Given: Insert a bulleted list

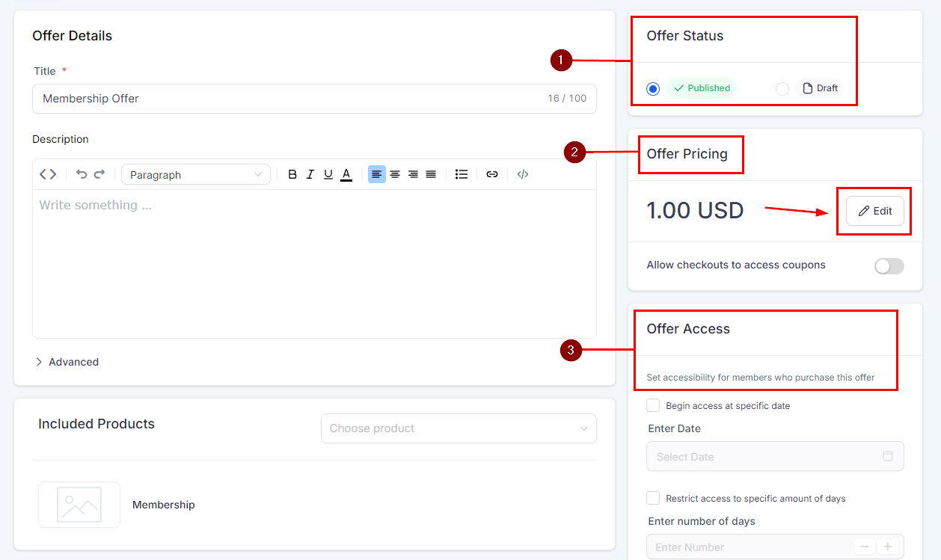Looking at the screenshot, I should (462, 174).
